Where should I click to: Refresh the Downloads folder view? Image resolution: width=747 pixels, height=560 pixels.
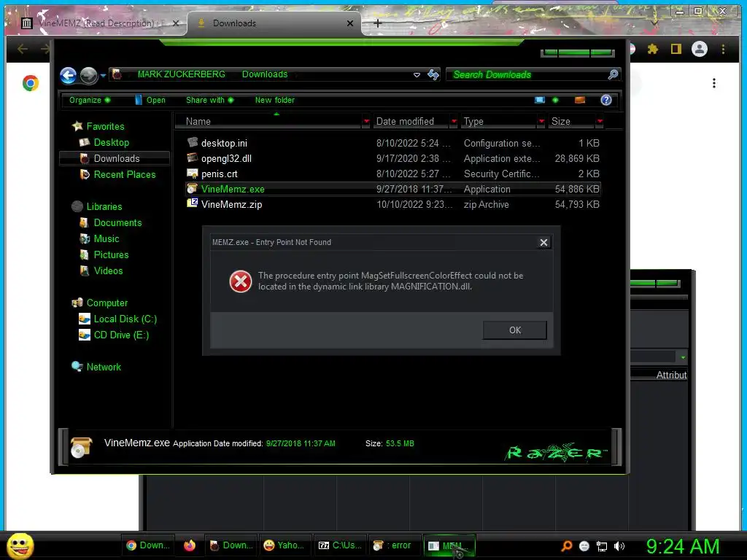433,74
